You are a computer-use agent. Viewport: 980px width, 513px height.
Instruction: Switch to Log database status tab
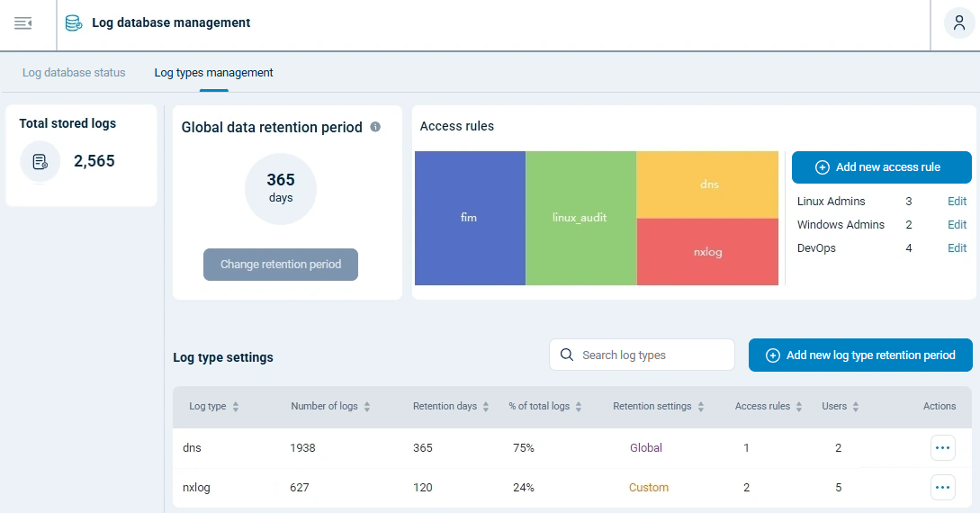tap(74, 73)
